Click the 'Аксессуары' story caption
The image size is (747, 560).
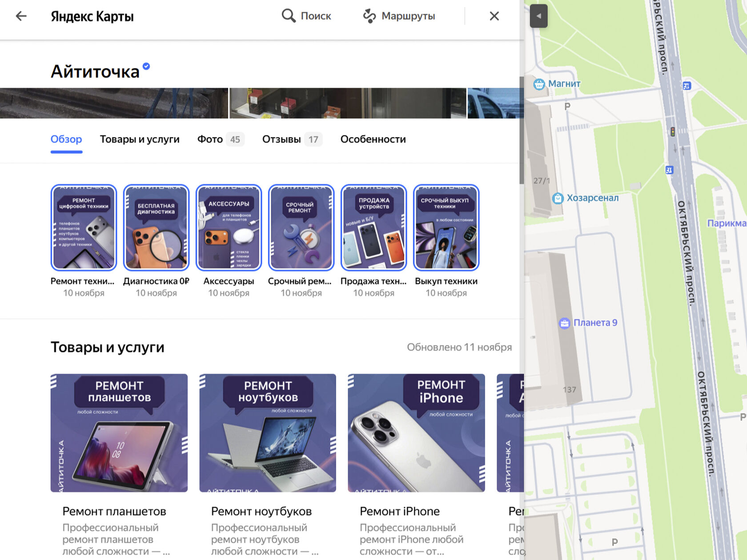229,281
